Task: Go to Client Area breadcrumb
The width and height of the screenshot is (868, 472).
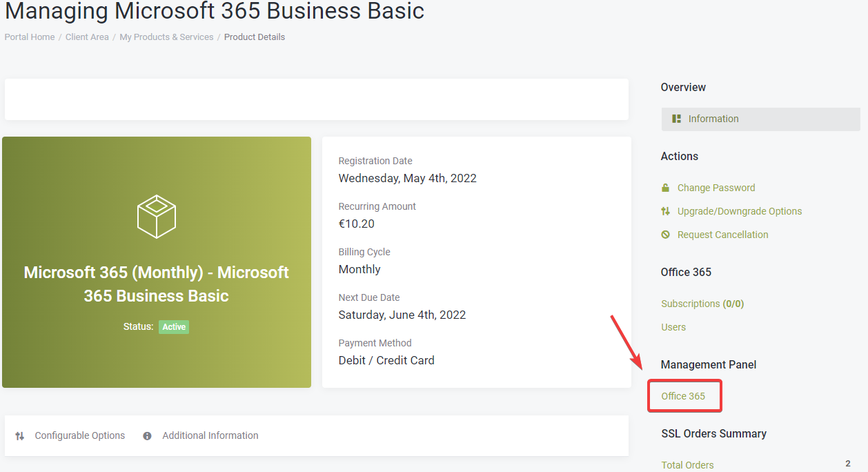Action: point(87,37)
